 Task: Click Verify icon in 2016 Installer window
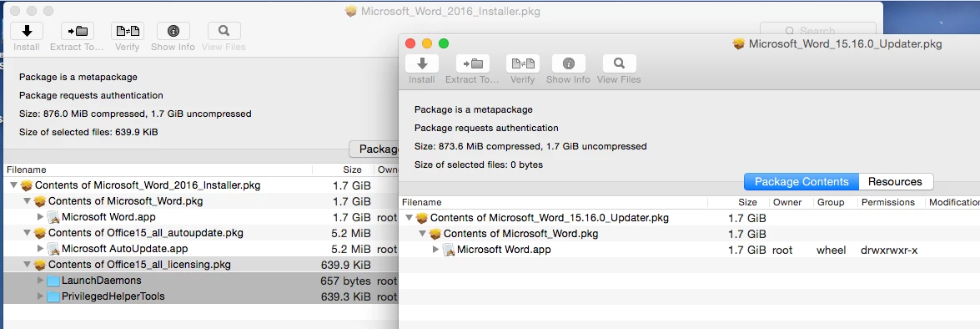click(128, 31)
